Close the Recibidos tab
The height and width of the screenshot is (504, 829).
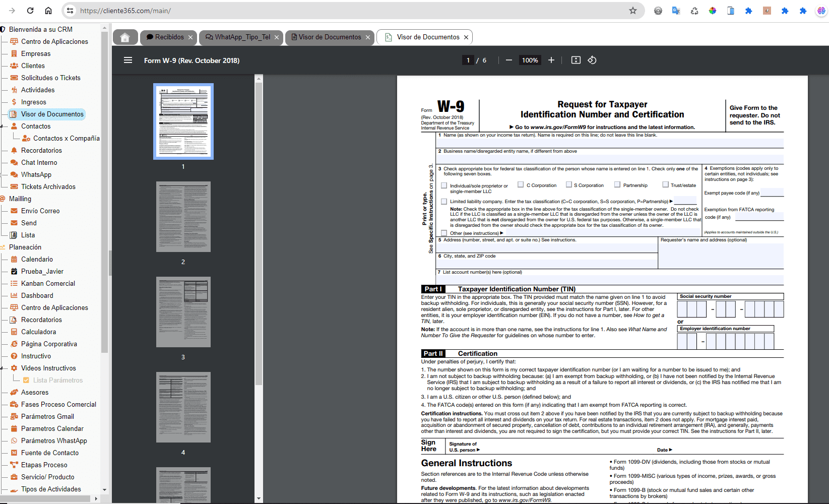[x=190, y=37]
